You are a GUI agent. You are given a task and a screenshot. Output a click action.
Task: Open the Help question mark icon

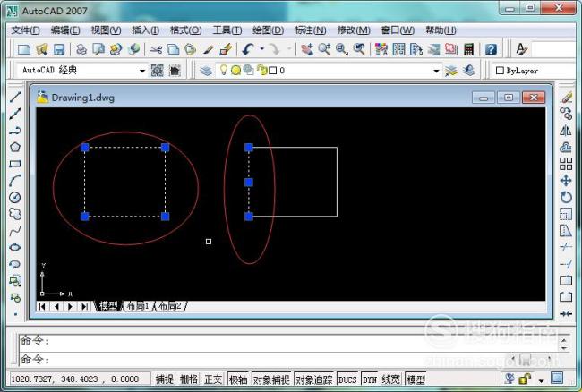point(491,49)
